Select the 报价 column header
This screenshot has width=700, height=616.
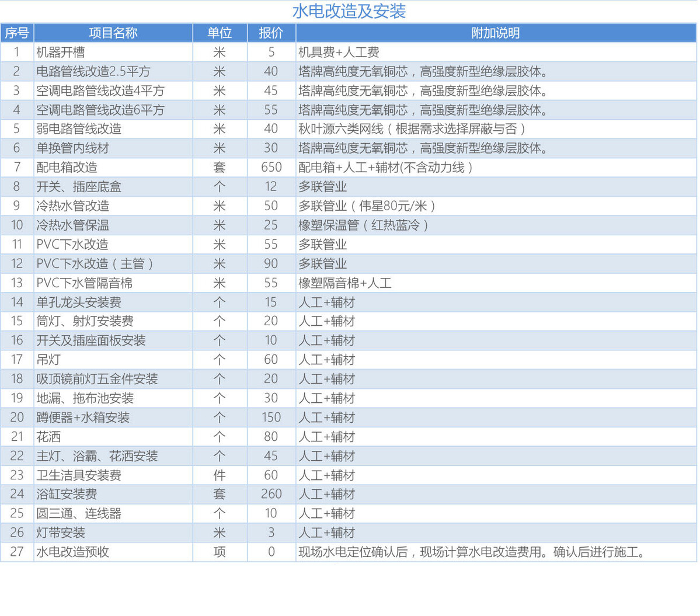271,33
